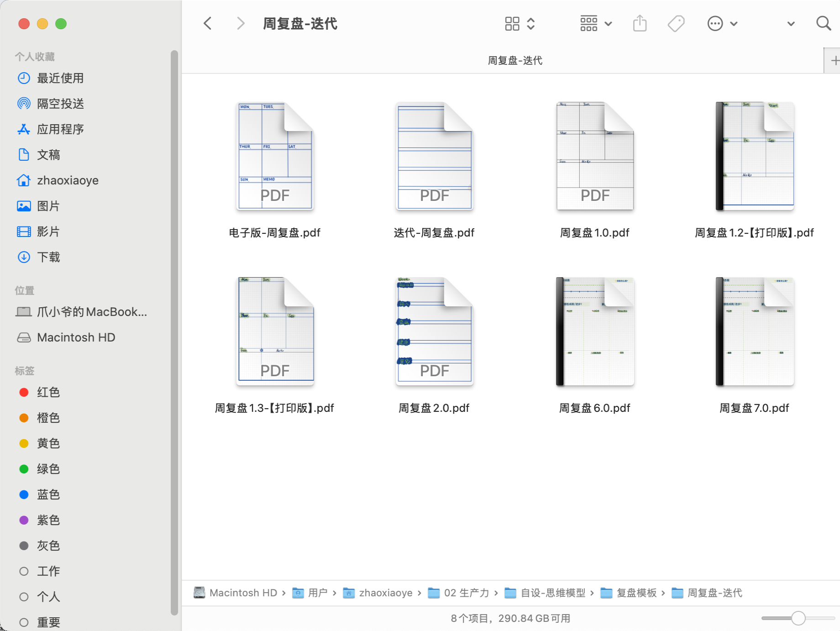Go forward with the toolbar arrow

tap(241, 23)
